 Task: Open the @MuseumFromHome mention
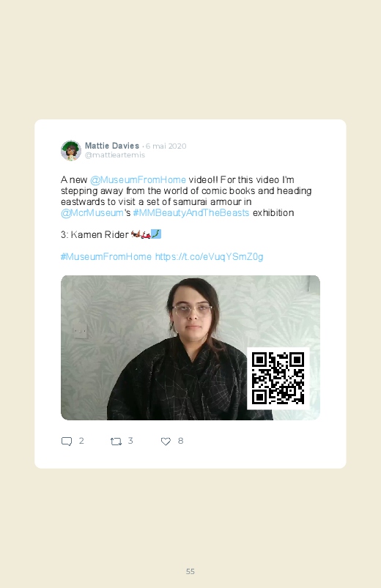pyautogui.click(x=138, y=179)
